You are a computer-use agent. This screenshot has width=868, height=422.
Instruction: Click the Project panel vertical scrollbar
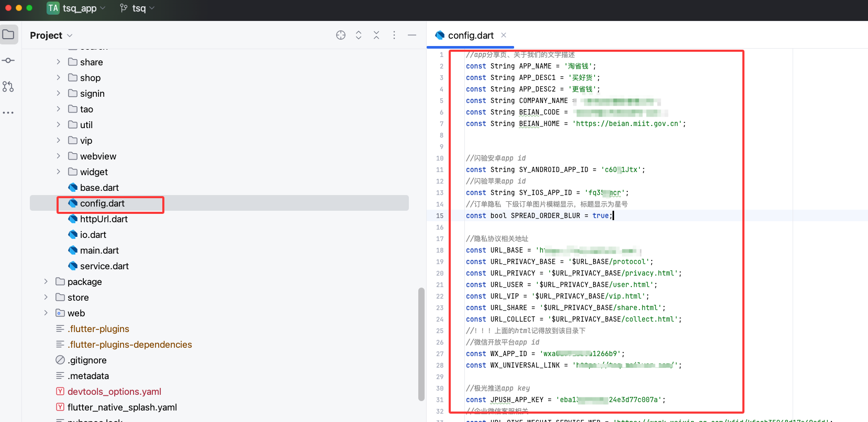click(x=421, y=343)
